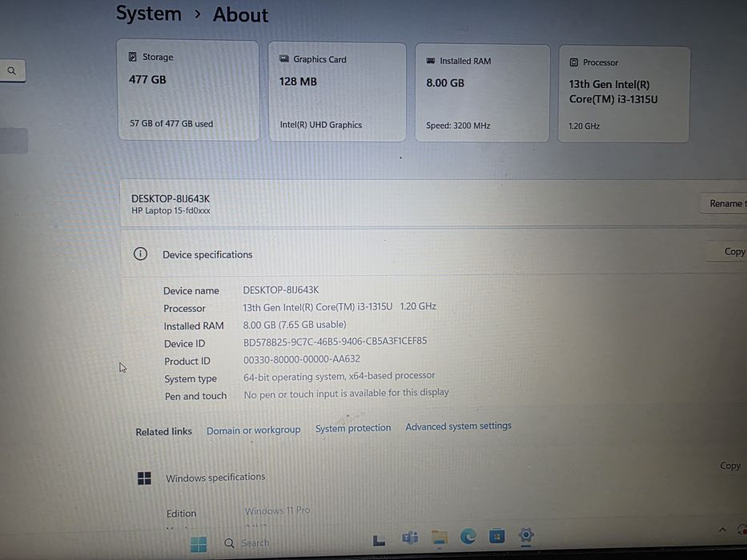Click the Rename this PC button
This screenshot has width=747, height=560.
click(x=724, y=203)
